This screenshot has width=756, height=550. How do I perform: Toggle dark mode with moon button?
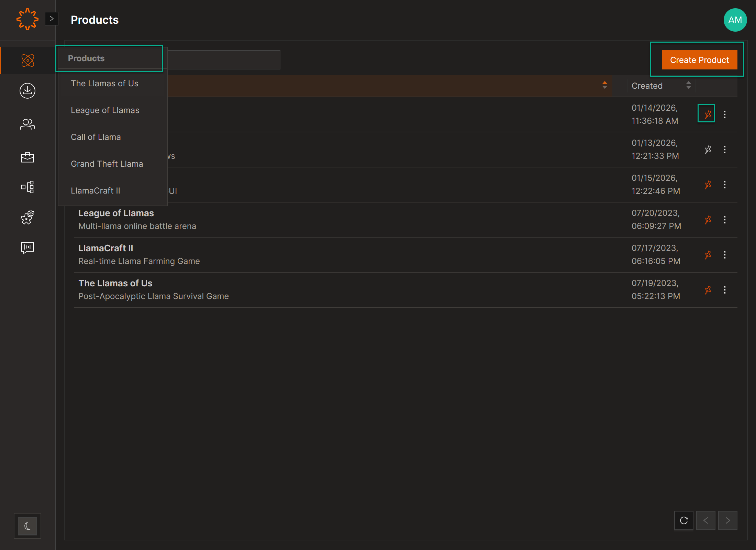point(27,526)
